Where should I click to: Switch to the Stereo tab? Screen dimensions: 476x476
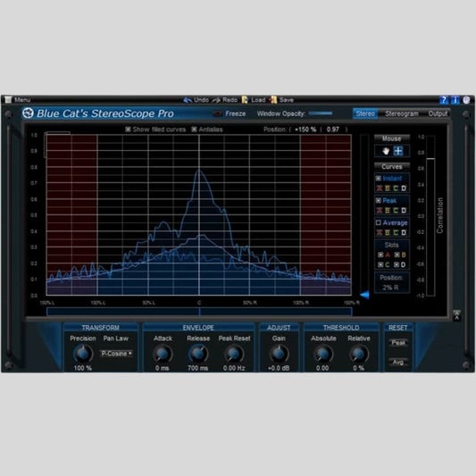click(365, 113)
